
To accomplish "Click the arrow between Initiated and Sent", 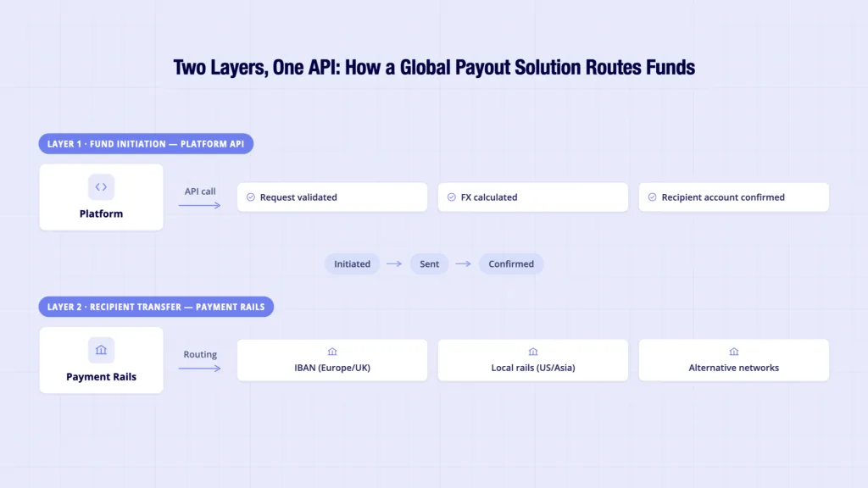I will [x=394, y=264].
